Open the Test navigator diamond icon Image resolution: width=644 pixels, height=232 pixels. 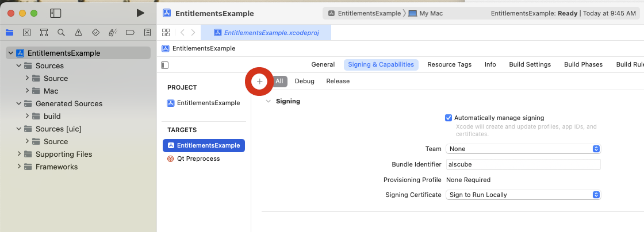[x=95, y=32]
